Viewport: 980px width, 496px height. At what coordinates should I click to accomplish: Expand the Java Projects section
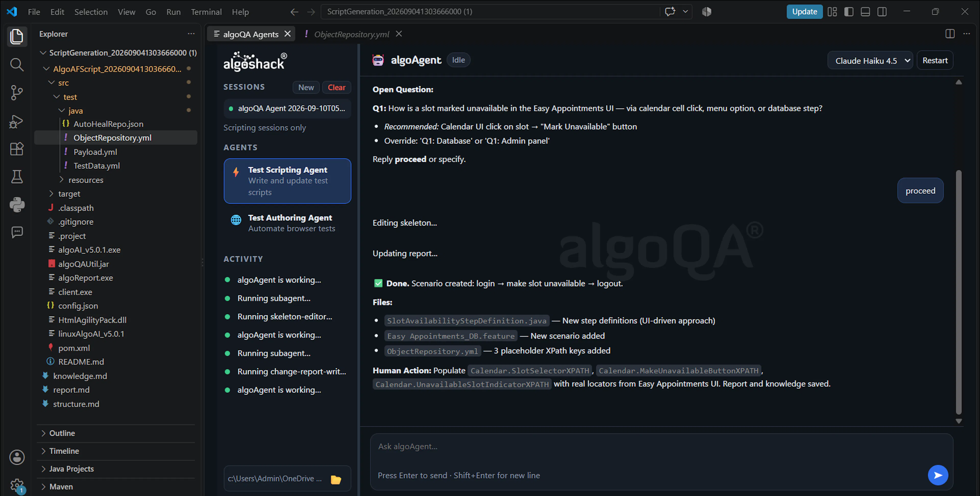pyautogui.click(x=71, y=469)
